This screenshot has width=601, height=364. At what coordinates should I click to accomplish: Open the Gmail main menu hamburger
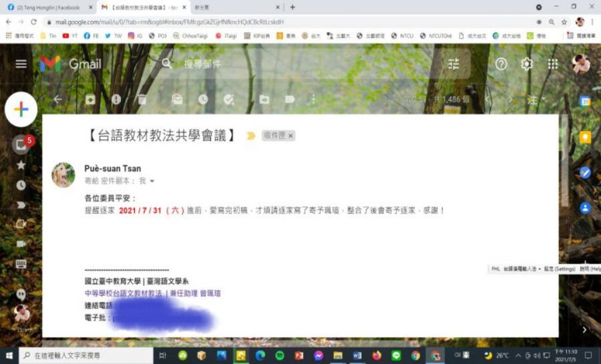coord(21,64)
